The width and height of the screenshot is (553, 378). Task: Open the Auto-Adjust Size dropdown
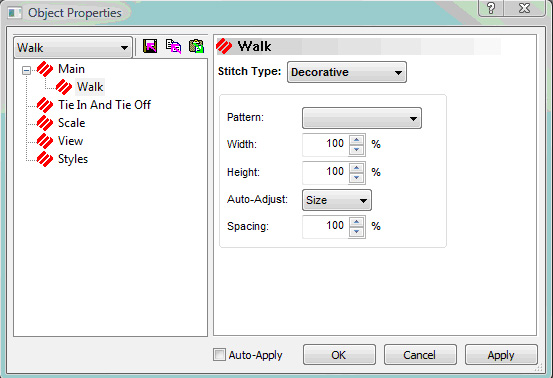point(337,200)
